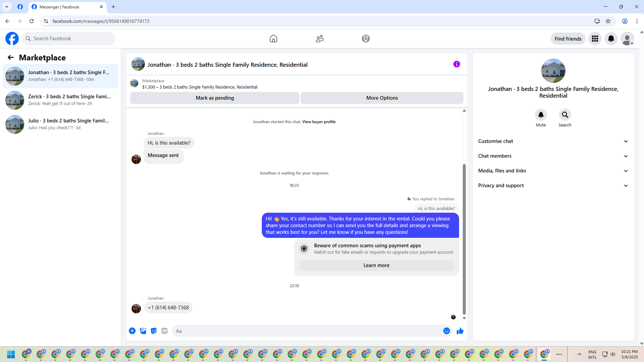Screen dimensions: 644x362
Task: Open more actions with the plus icon
Action: pos(132,331)
